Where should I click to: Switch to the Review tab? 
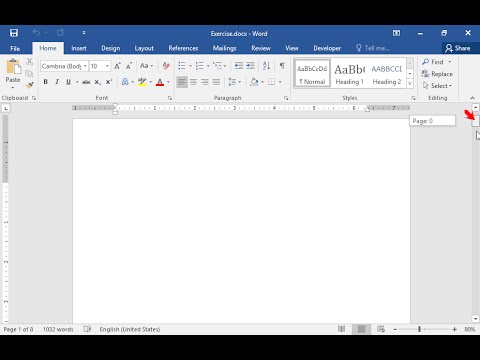click(261, 48)
